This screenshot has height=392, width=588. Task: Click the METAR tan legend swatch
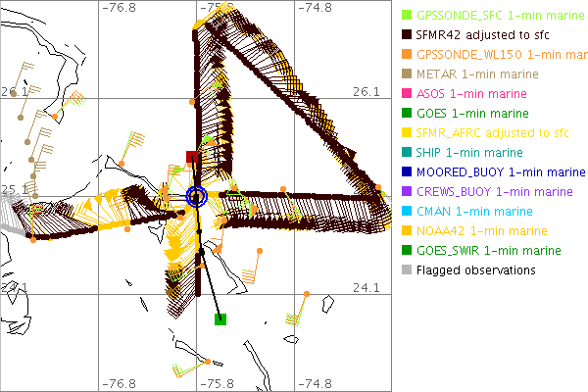coord(407,74)
